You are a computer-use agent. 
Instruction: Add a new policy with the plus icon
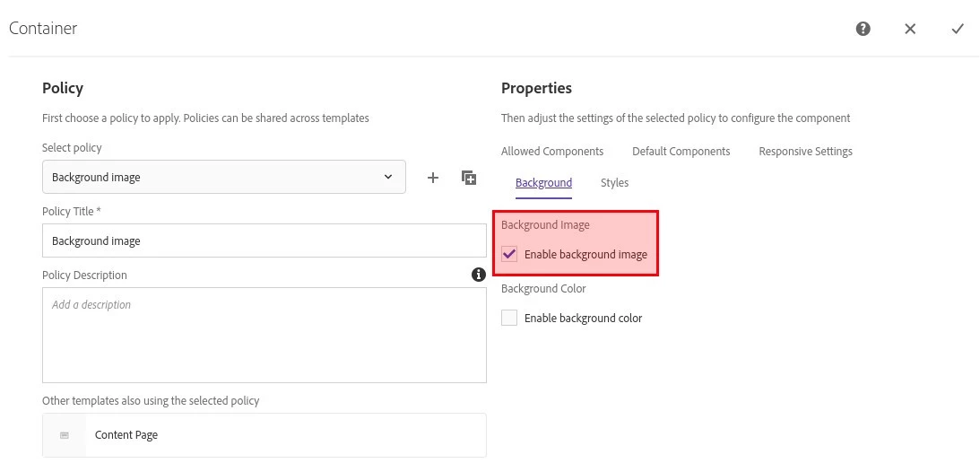click(x=433, y=178)
